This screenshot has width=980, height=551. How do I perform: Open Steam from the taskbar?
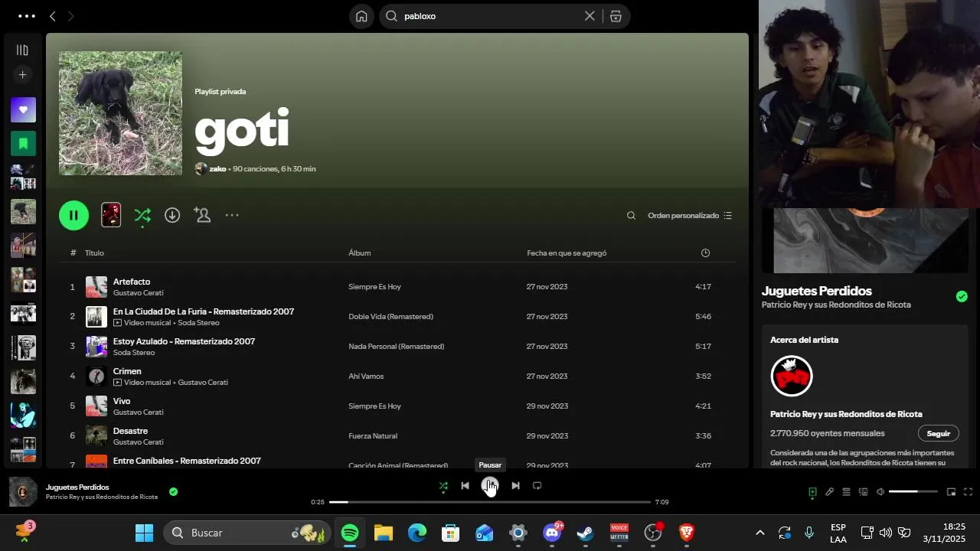[586, 533]
